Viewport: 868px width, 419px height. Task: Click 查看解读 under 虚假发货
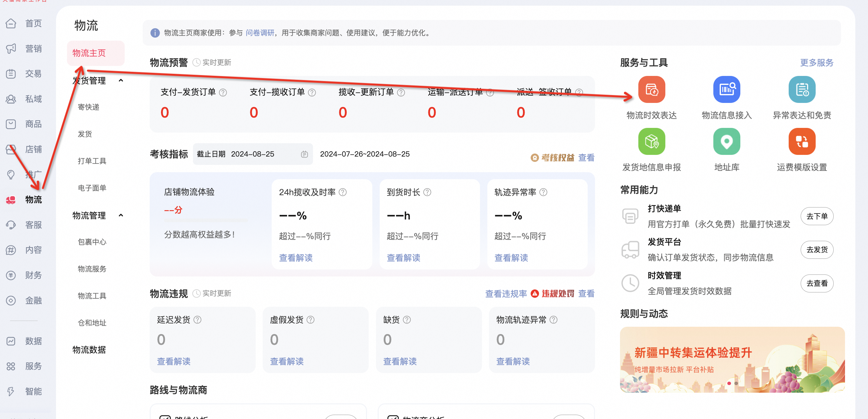[286, 361]
